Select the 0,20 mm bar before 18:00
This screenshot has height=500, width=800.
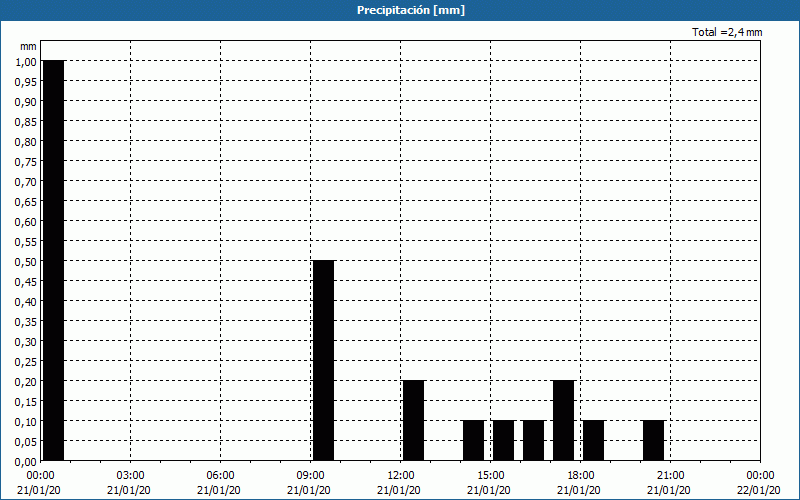tap(563, 420)
